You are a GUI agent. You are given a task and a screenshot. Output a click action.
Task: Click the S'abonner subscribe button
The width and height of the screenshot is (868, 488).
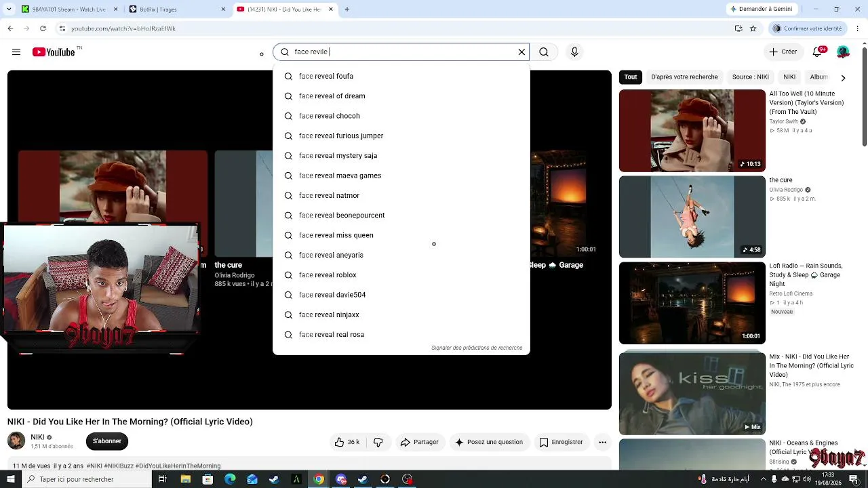pyautogui.click(x=107, y=441)
